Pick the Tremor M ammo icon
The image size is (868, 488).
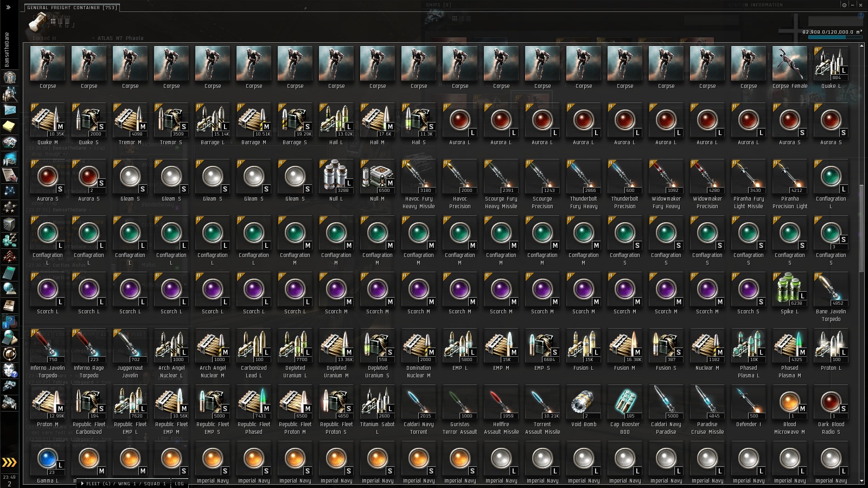[x=130, y=120]
